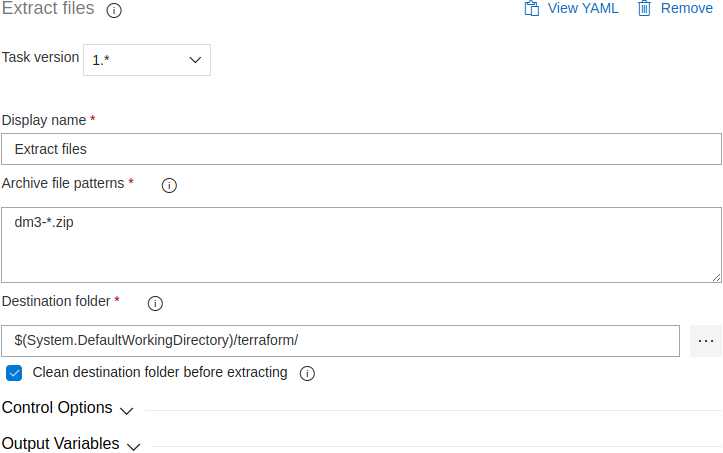
Task: Click the info icon beside Extract files title
Action: point(114,10)
